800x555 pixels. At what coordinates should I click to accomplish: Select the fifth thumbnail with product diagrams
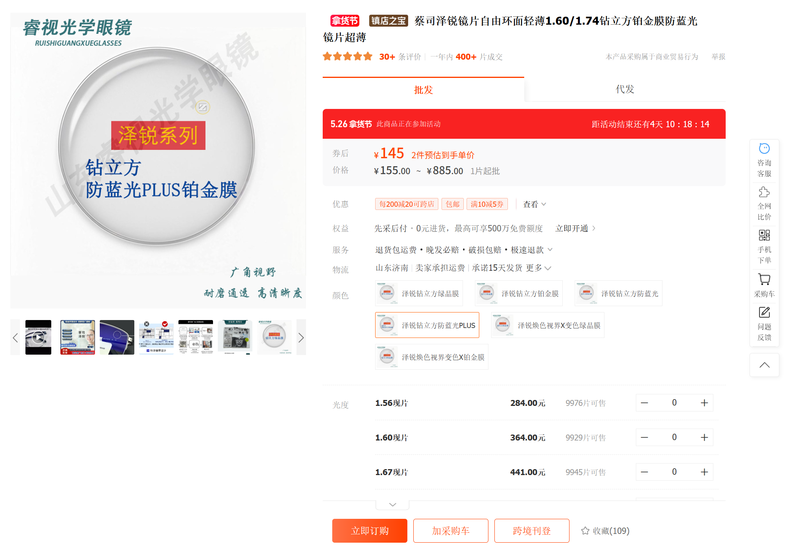point(195,337)
